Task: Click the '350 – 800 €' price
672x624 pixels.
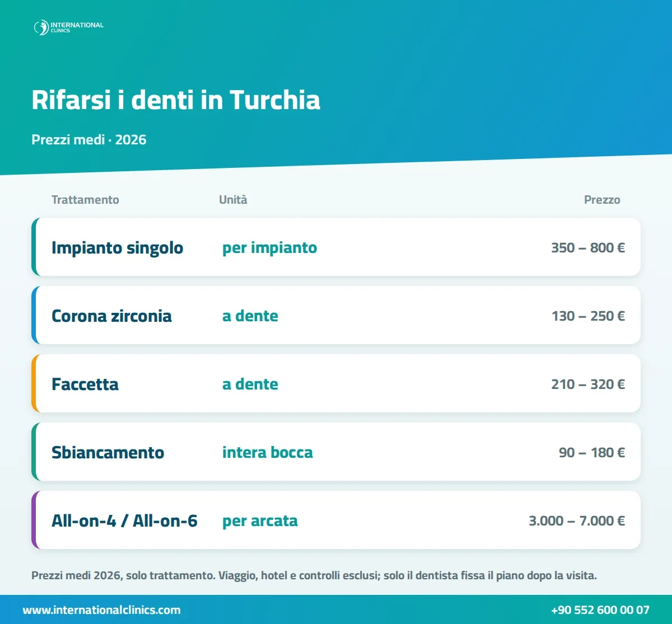Action: click(588, 248)
